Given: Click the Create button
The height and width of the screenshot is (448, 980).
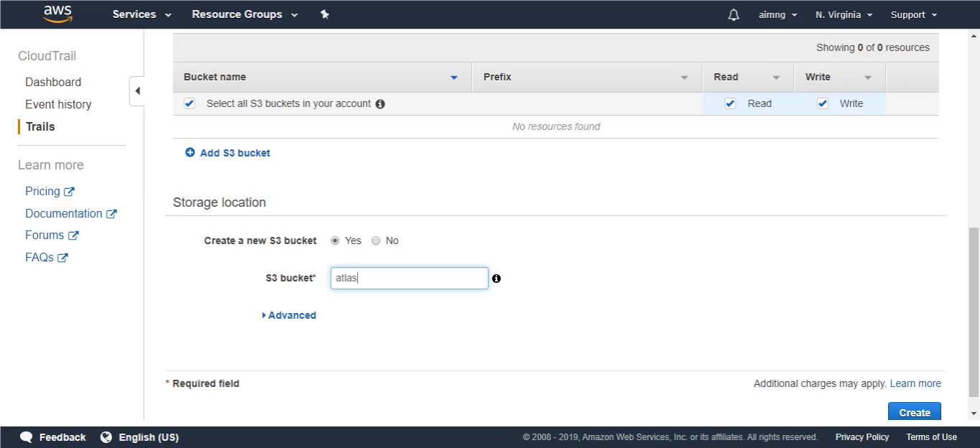Looking at the screenshot, I should pyautogui.click(x=915, y=411).
